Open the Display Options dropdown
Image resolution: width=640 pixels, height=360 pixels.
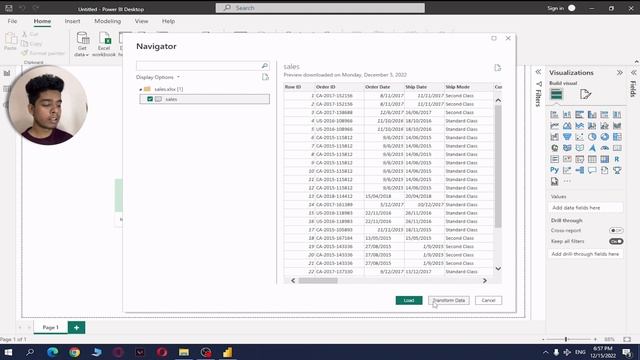(x=158, y=77)
